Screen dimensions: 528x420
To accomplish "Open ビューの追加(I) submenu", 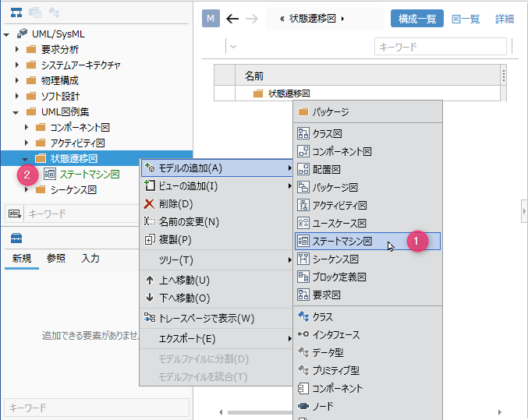I will pyautogui.click(x=217, y=185).
